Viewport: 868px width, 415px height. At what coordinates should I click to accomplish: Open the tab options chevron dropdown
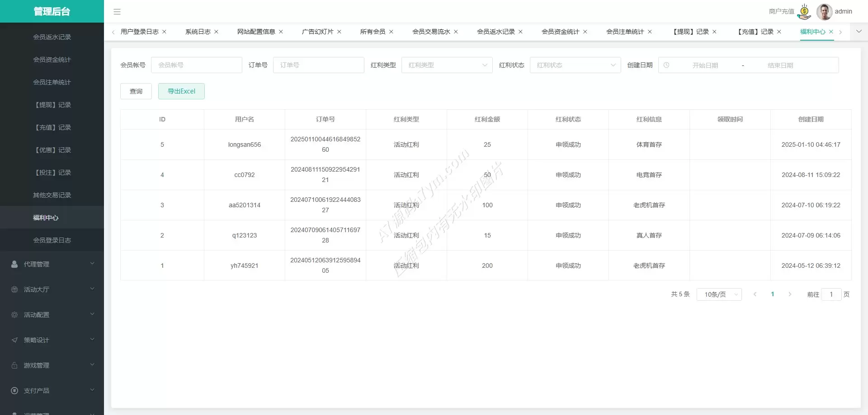tap(859, 32)
